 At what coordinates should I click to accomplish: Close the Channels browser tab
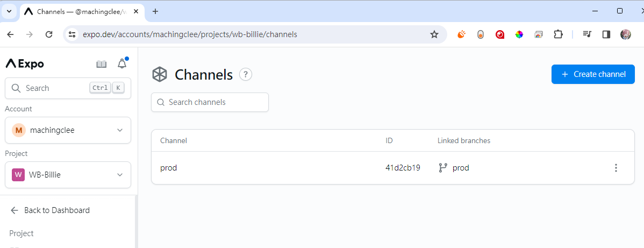[x=136, y=11]
